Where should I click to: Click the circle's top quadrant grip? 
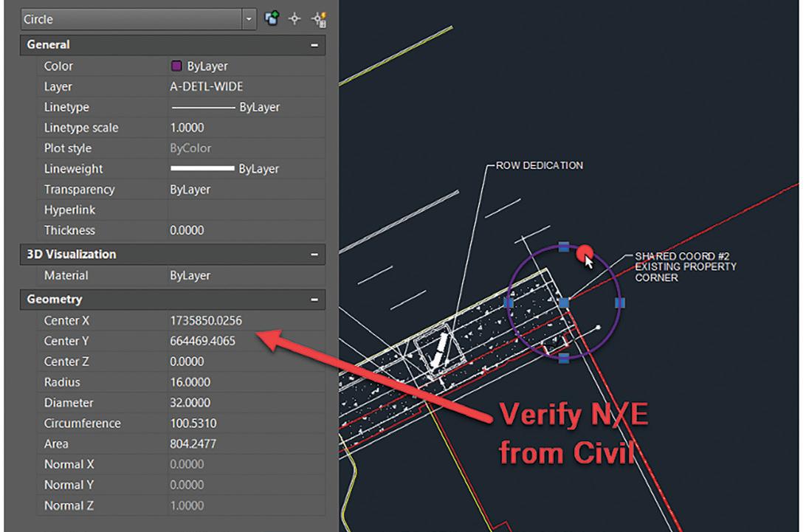564,247
